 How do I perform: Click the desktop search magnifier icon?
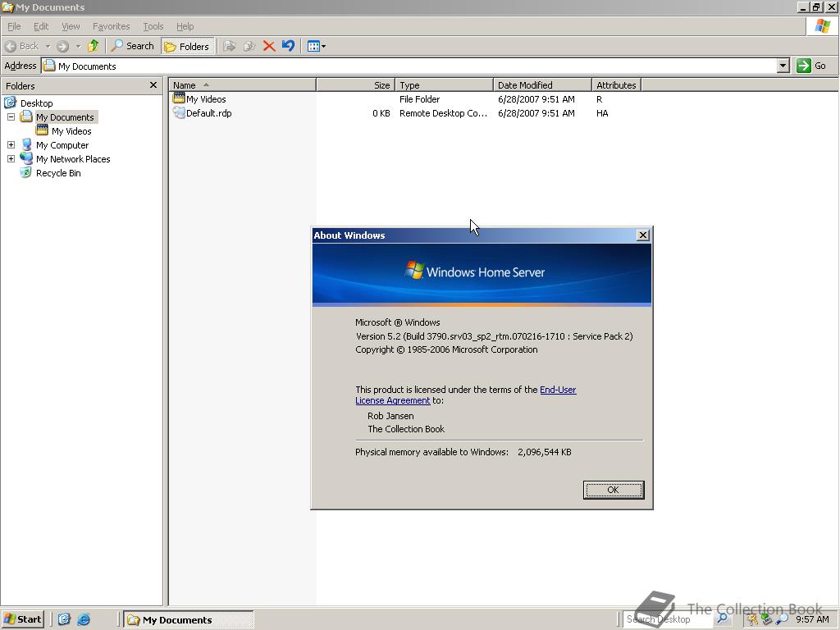[x=723, y=619]
